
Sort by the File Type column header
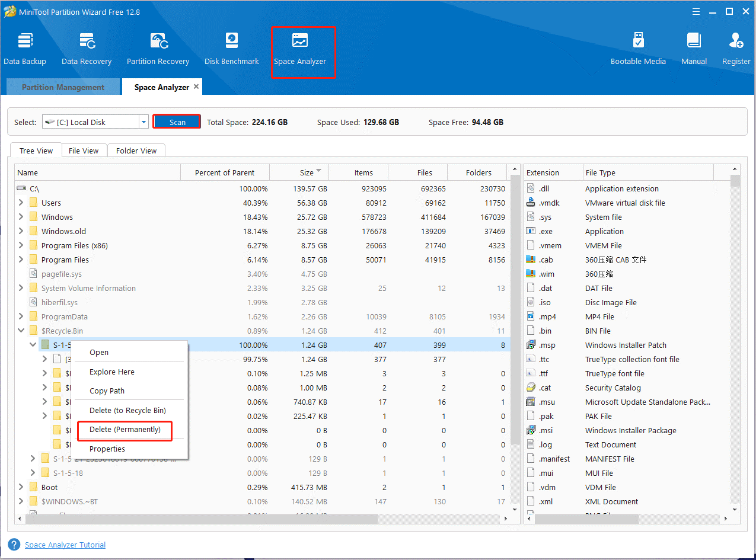click(648, 172)
